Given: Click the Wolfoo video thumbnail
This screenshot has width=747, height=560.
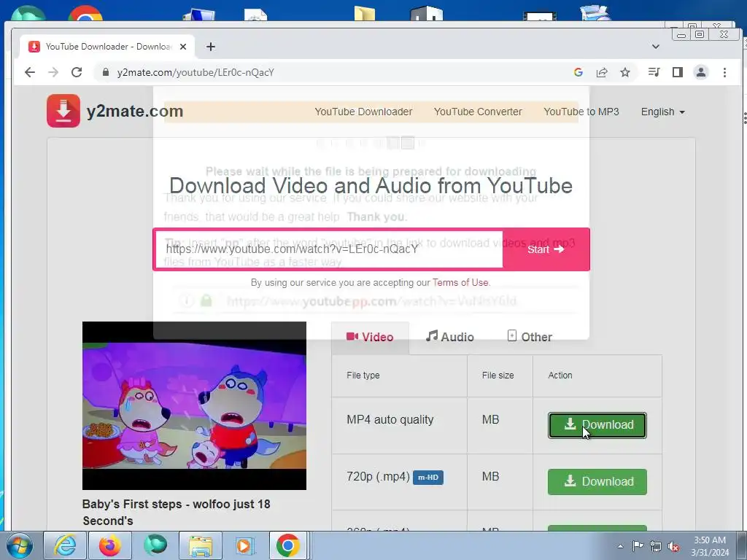Looking at the screenshot, I should click(x=194, y=405).
